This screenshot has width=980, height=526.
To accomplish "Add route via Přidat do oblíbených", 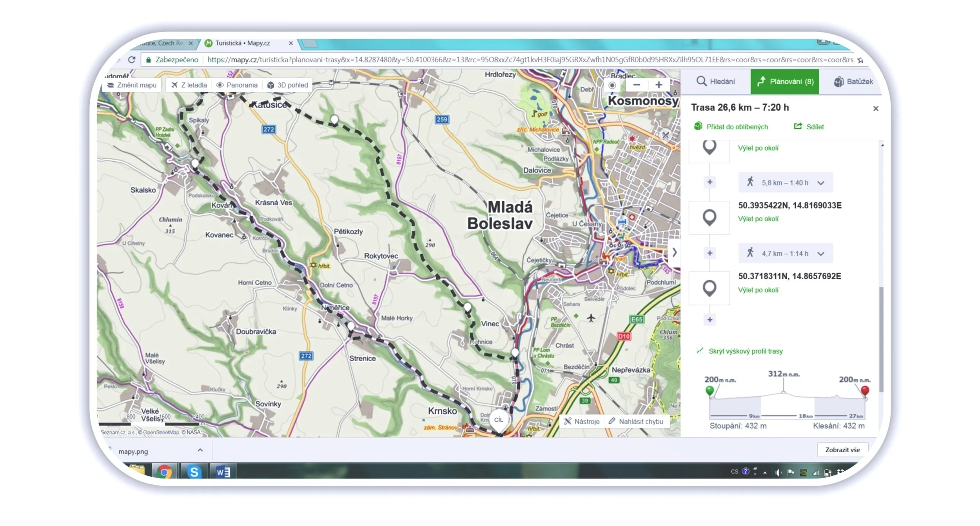I will (x=731, y=127).
